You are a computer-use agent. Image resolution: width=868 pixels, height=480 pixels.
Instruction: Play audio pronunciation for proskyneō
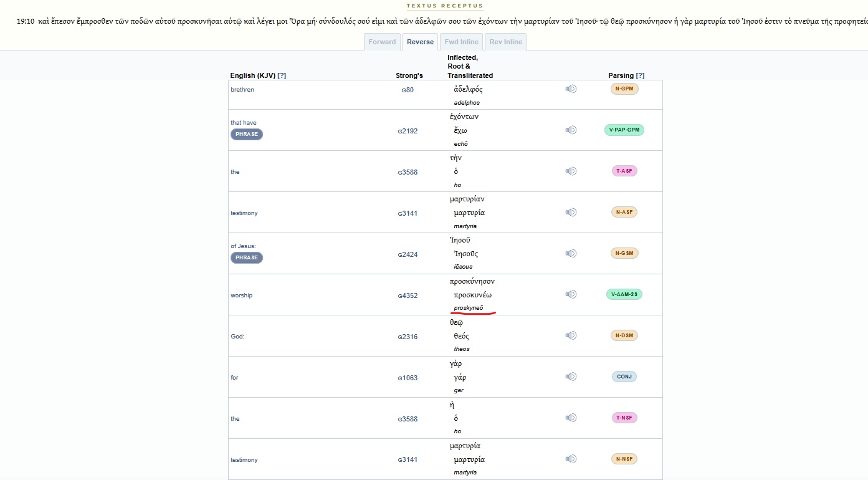(571, 294)
